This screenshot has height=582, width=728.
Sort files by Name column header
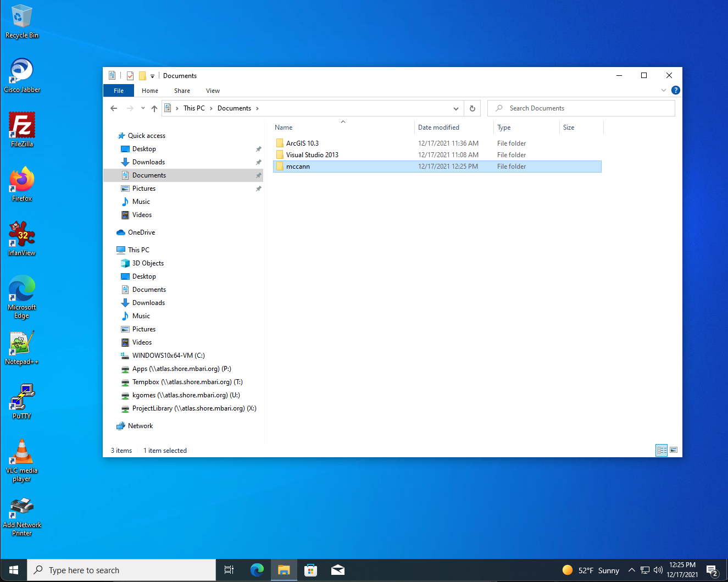pyautogui.click(x=343, y=128)
